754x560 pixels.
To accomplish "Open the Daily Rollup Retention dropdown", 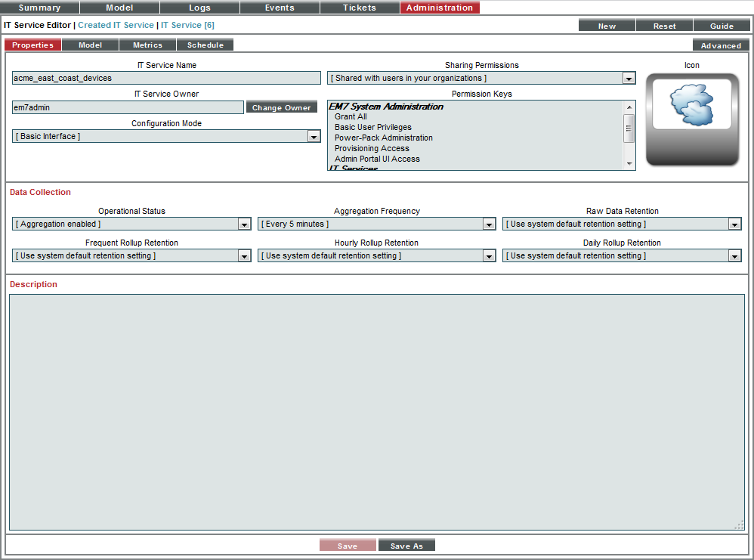I will 734,255.
